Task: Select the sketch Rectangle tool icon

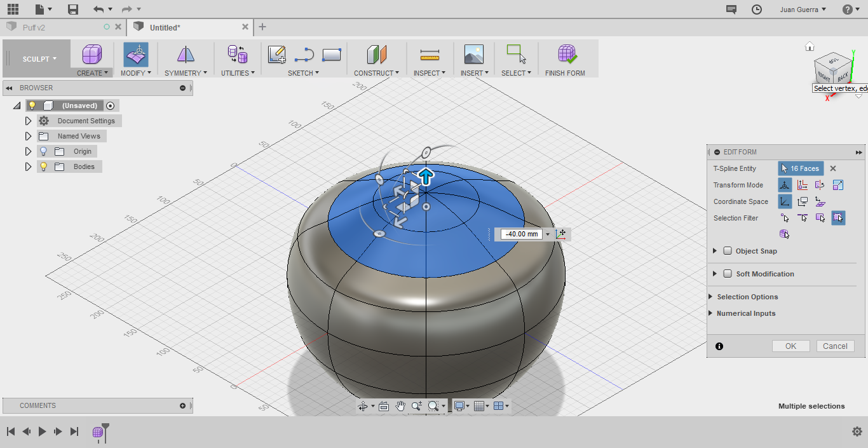Action: pos(332,55)
